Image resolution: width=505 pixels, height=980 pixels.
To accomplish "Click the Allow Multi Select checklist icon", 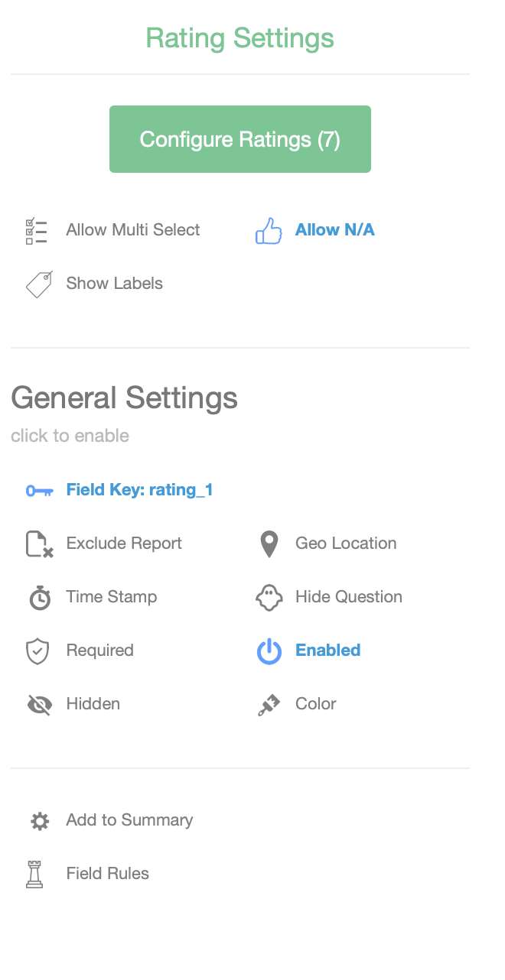I will (x=37, y=231).
